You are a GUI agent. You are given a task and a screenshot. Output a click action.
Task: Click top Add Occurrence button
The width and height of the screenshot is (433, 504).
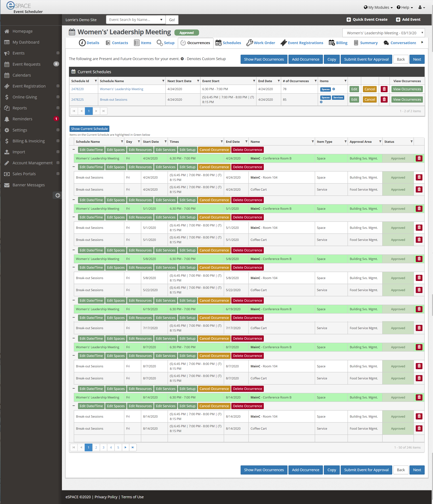click(305, 59)
